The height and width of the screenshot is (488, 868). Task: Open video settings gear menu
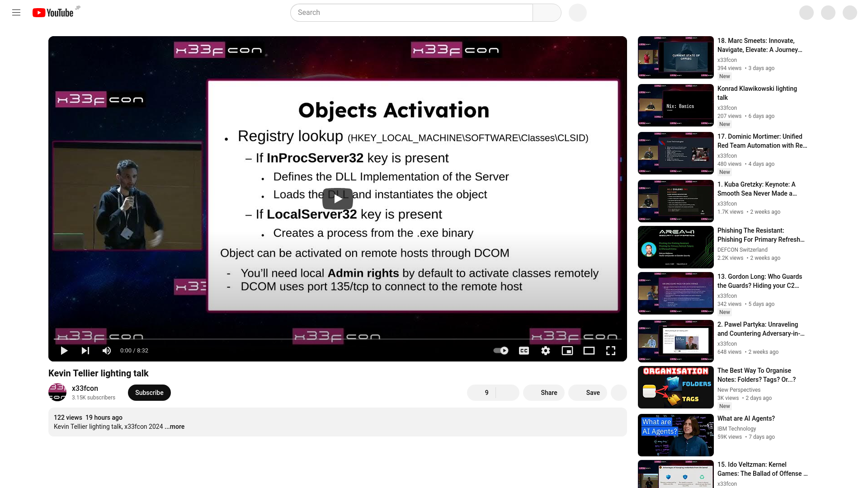click(x=546, y=350)
